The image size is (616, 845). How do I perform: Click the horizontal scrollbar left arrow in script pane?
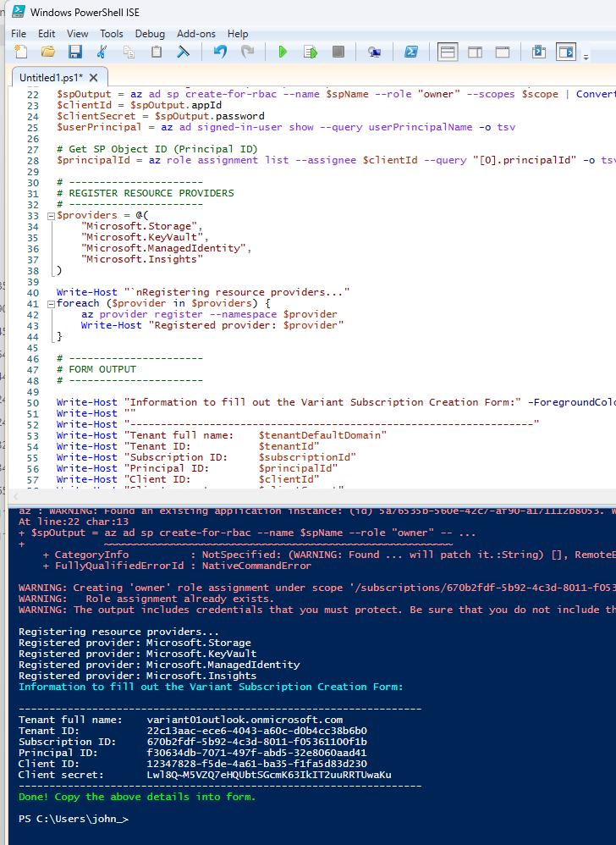tap(15, 496)
